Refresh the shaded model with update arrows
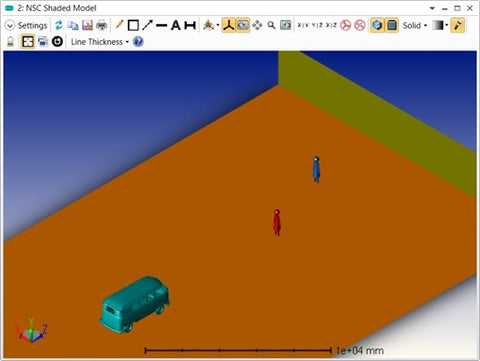 [59, 25]
